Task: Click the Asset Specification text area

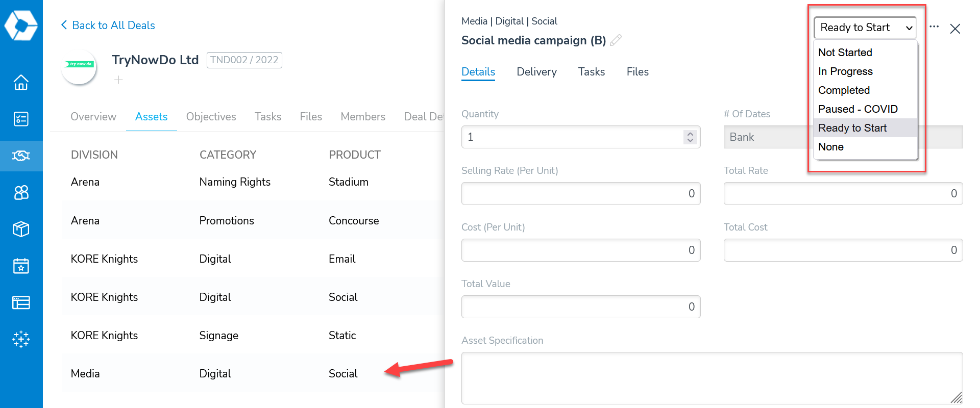Action: pos(712,378)
